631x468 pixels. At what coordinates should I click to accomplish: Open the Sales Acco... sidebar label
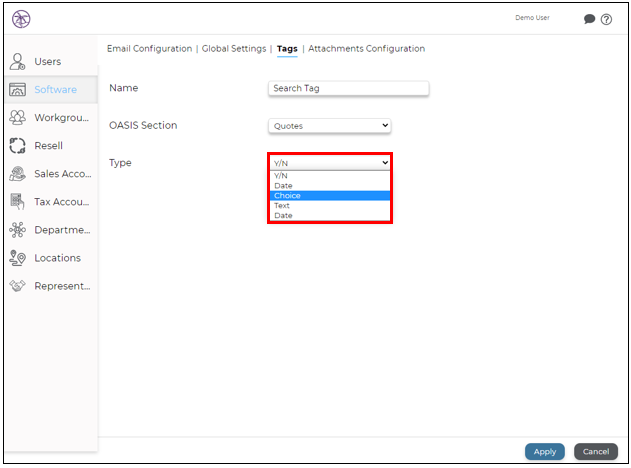point(63,174)
